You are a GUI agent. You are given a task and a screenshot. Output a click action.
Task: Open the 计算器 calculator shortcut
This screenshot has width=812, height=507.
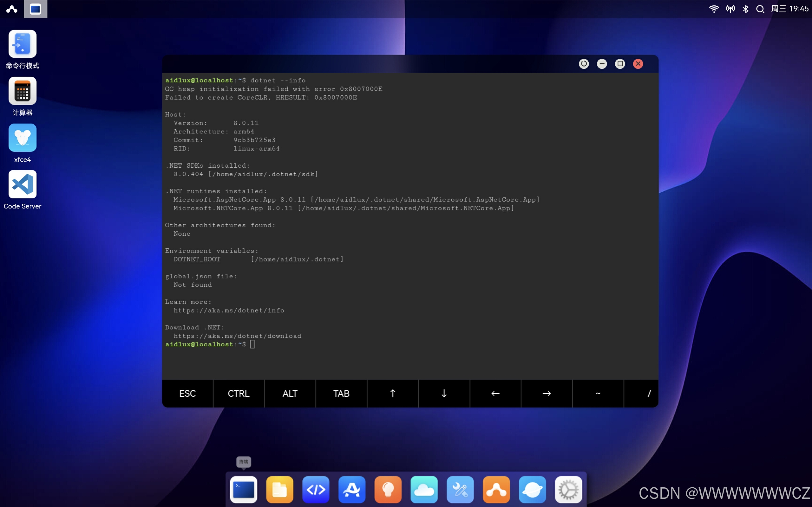click(23, 91)
